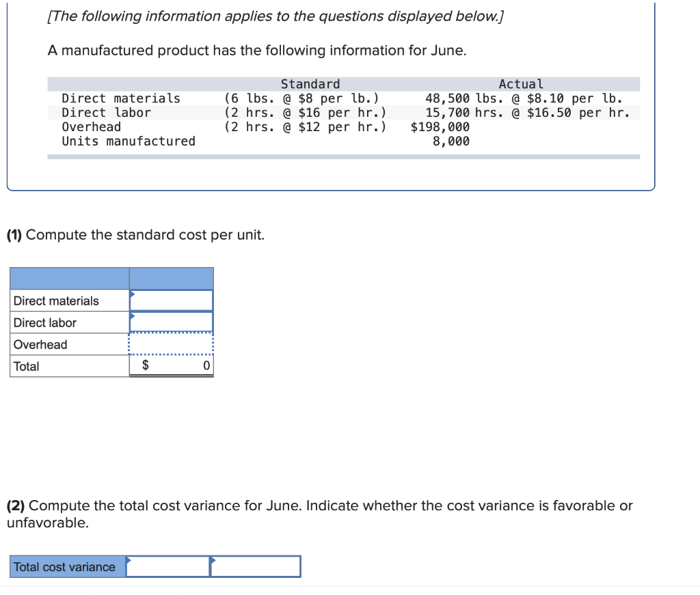This screenshot has width=700, height=595.
Task: Click the '$198,000' actual overhead value
Action: (x=440, y=126)
